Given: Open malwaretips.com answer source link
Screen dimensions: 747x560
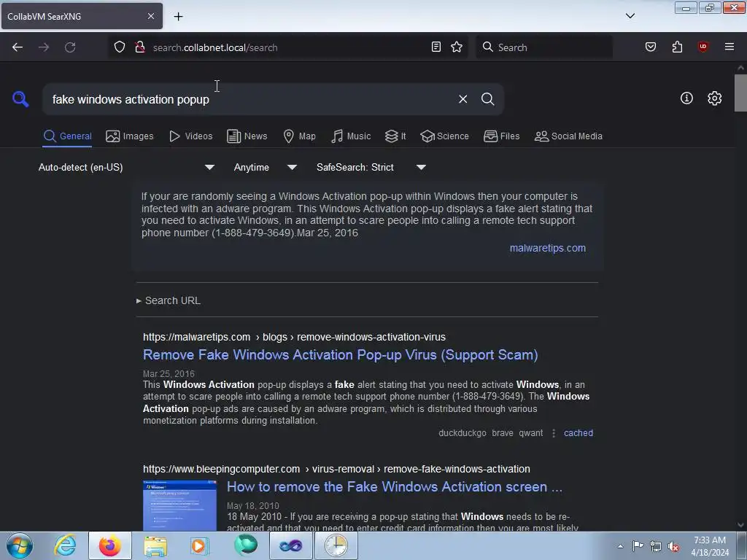Looking at the screenshot, I should (547, 248).
